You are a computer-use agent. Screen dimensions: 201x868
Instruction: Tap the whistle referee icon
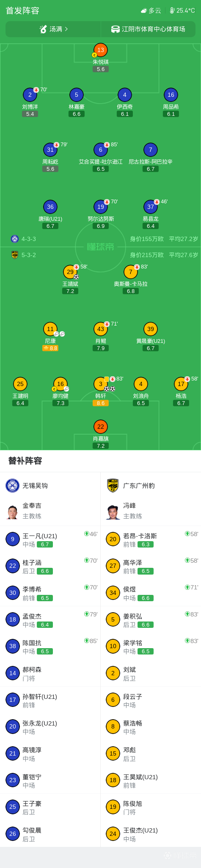click(x=43, y=29)
